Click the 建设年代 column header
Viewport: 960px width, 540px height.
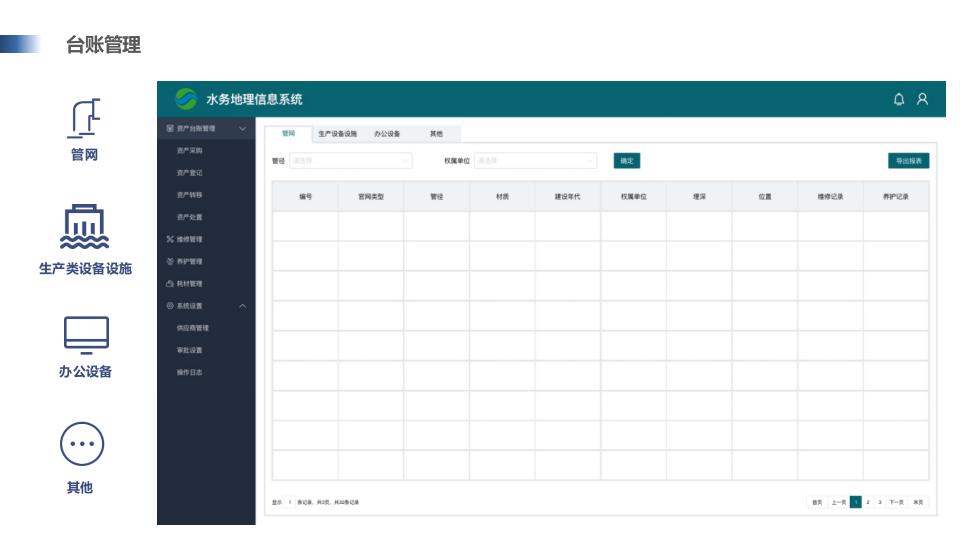pyautogui.click(x=568, y=197)
